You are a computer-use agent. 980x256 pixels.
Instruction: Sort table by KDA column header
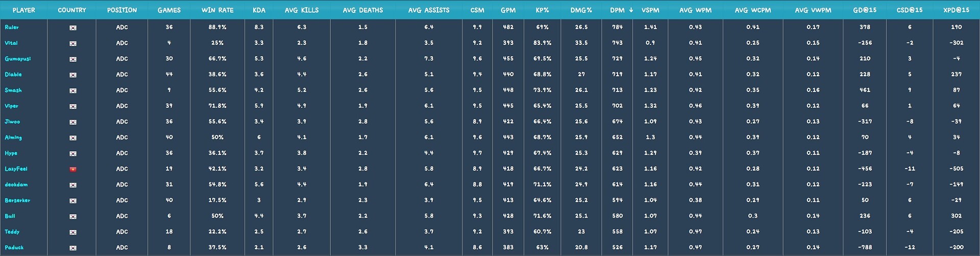[x=259, y=10]
